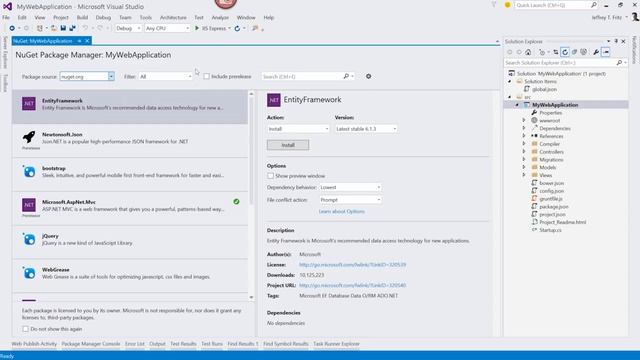640x360 pixels.
Task: Click the feedback smiley icon in title bar
Action: point(507,5)
